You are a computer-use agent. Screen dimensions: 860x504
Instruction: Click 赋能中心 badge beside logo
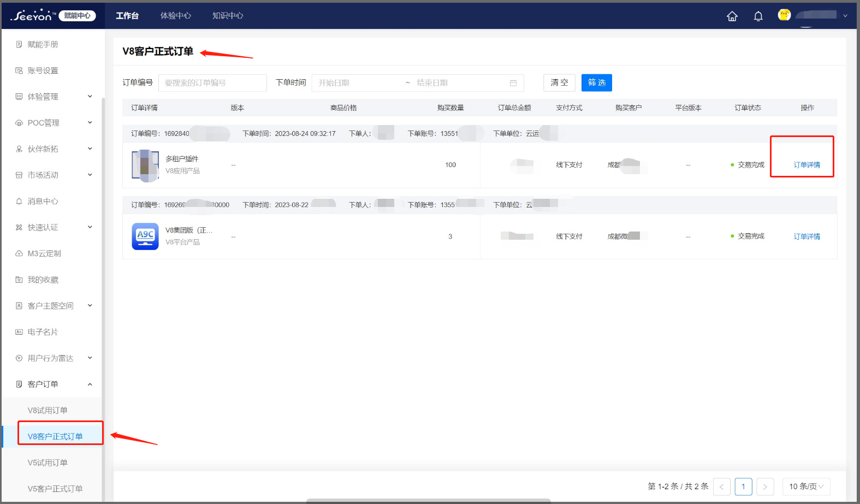(77, 16)
